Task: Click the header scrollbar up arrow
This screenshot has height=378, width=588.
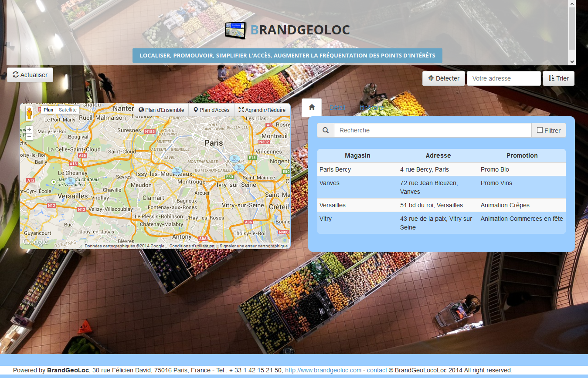Action: pos(572,3)
